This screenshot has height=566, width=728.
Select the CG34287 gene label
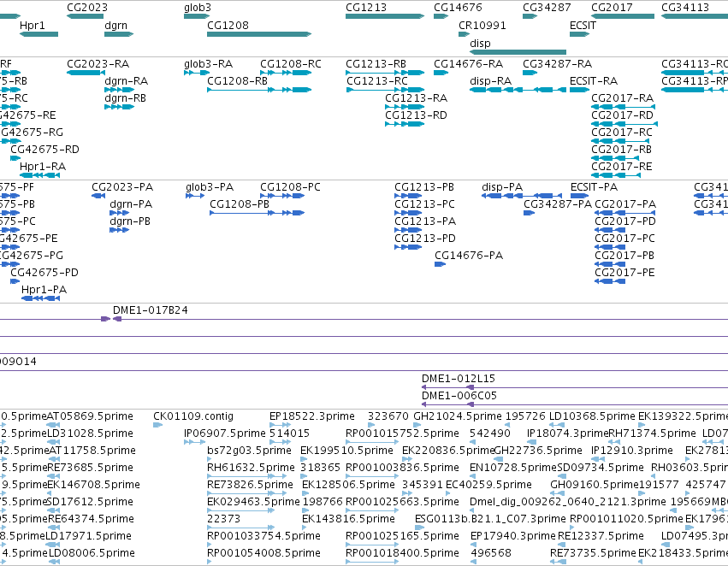tap(547, 8)
